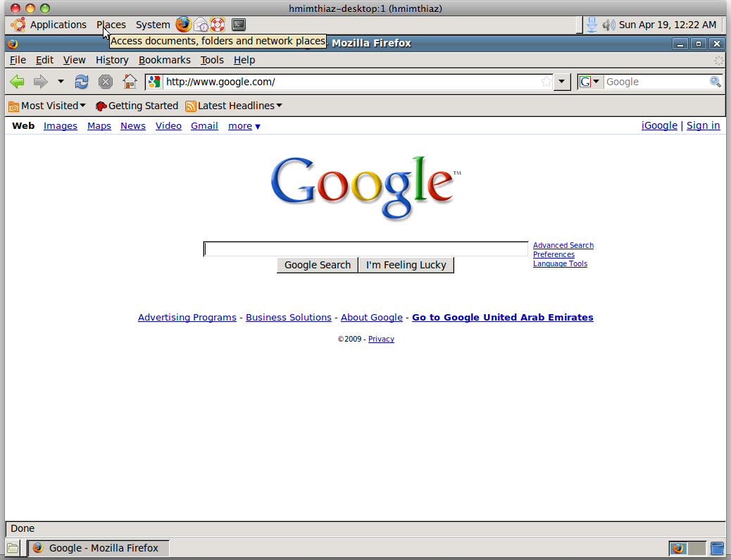Click the first workspace in the workspace switcher
Image resolution: width=731 pixels, height=560 pixels.
tap(678, 548)
